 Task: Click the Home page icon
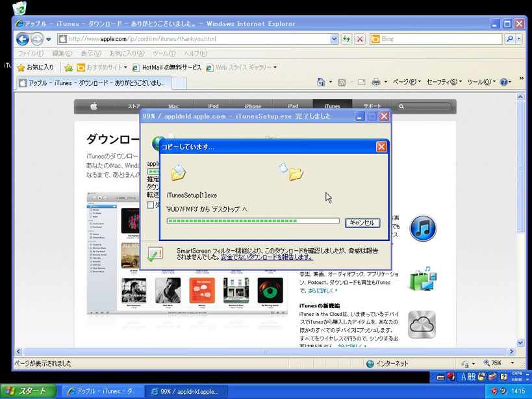tap(321, 82)
